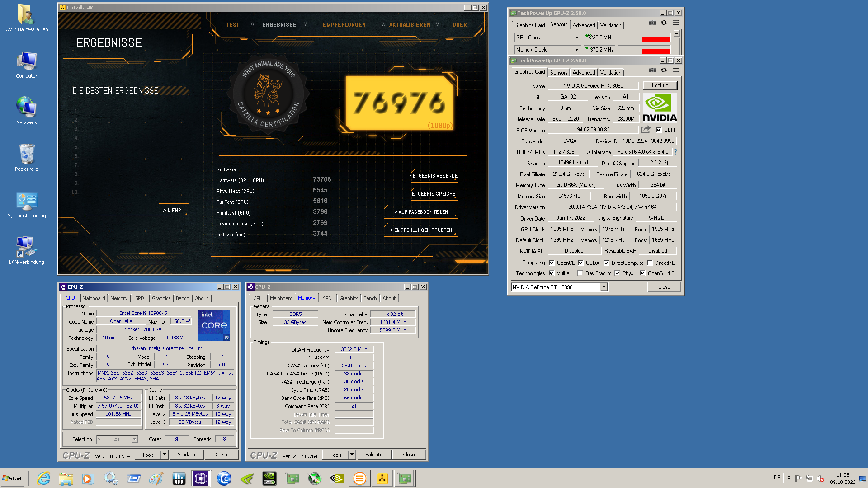The width and height of the screenshot is (868, 488).
Task: Click the camera icon in the GPU-Z Sensors window
Action: click(652, 23)
